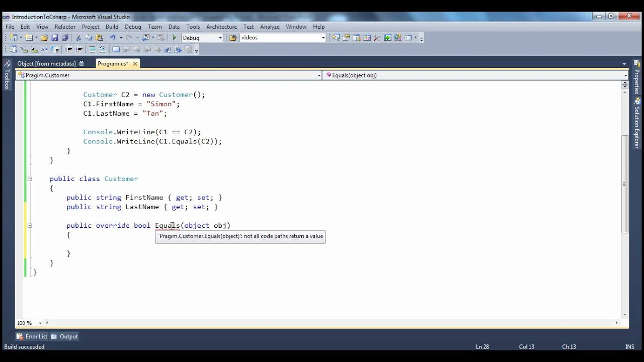
Task: Open the Debug menu
Action: [x=133, y=27]
